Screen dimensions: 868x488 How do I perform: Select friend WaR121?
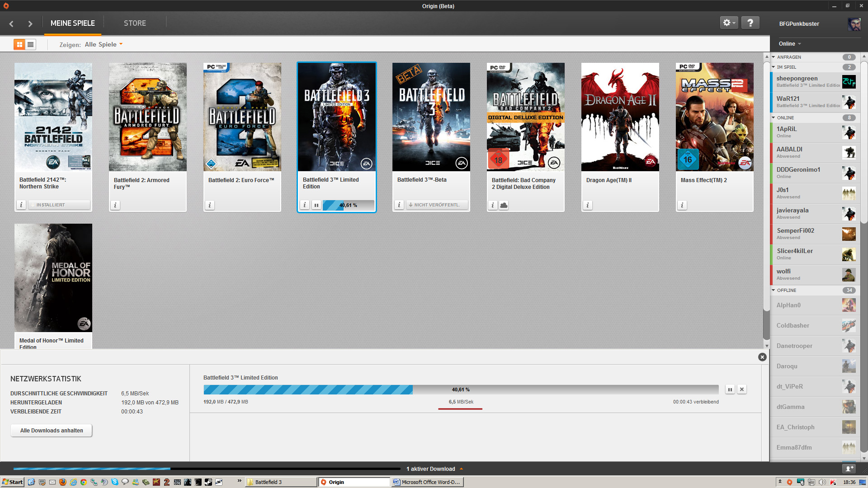814,102
